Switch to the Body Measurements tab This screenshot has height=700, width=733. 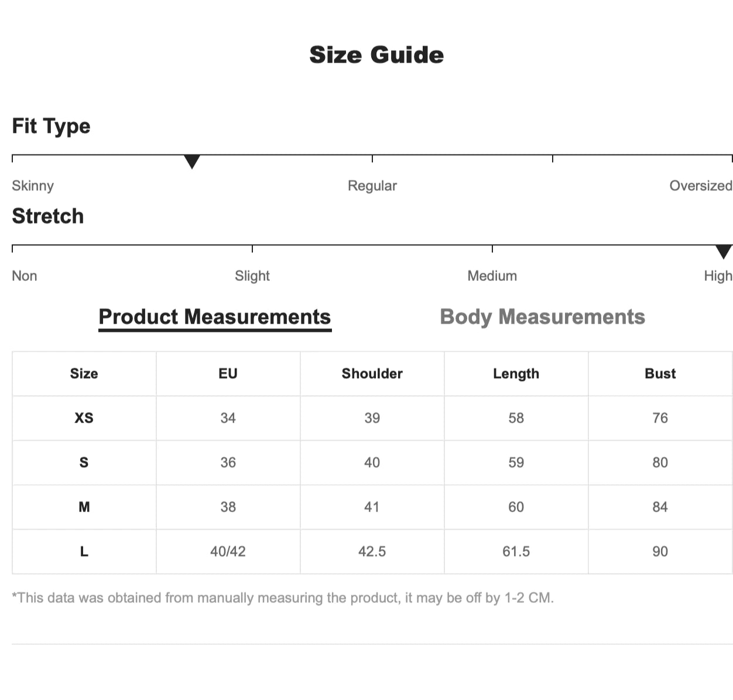pyautogui.click(x=542, y=317)
